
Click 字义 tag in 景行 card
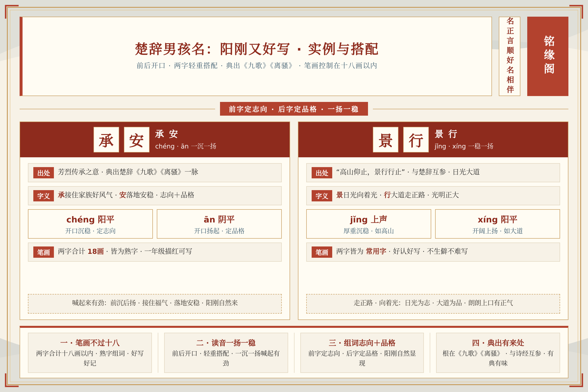pyautogui.click(x=322, y=196)
